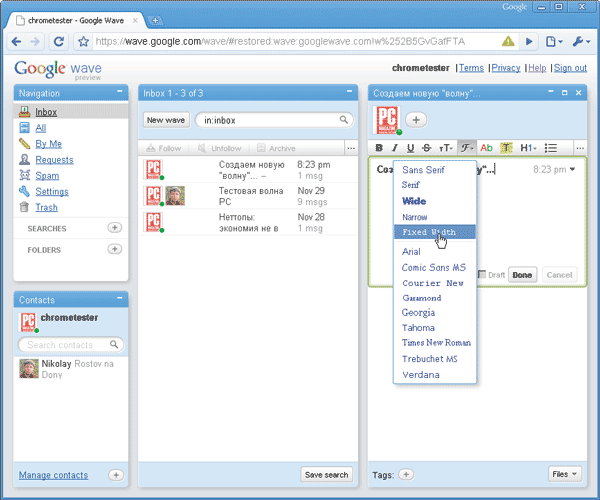Open the highlight color picker

[506, 148]
